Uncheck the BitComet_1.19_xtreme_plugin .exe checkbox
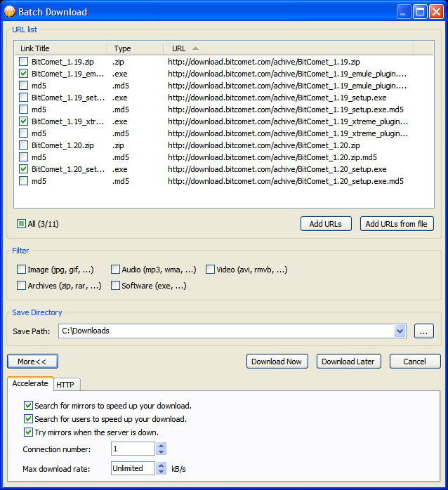 point(23,121)
